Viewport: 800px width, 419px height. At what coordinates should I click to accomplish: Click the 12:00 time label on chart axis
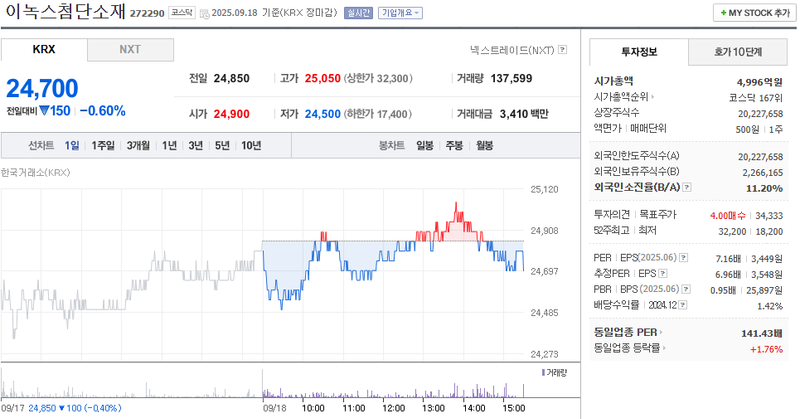coord(393,408)
